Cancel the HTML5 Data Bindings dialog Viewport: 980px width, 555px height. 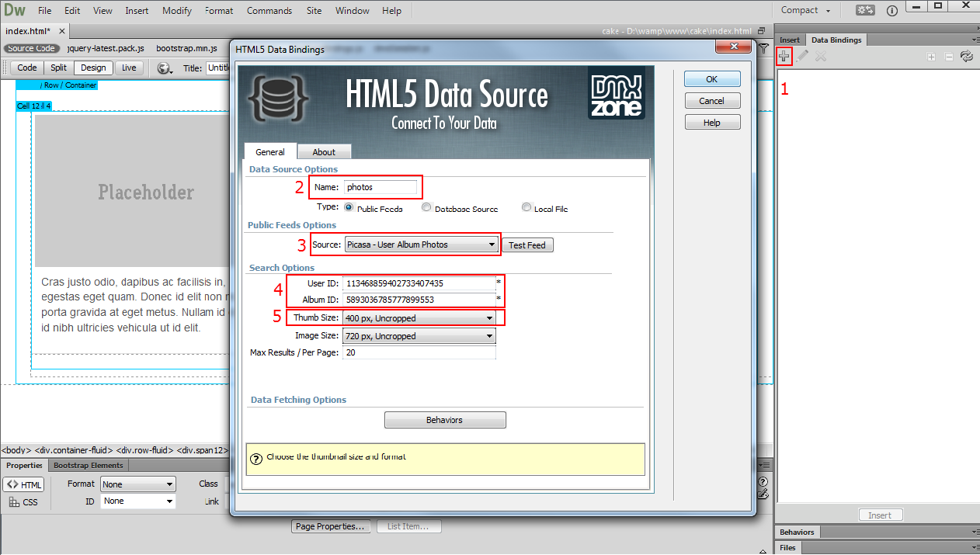[712, 101]
